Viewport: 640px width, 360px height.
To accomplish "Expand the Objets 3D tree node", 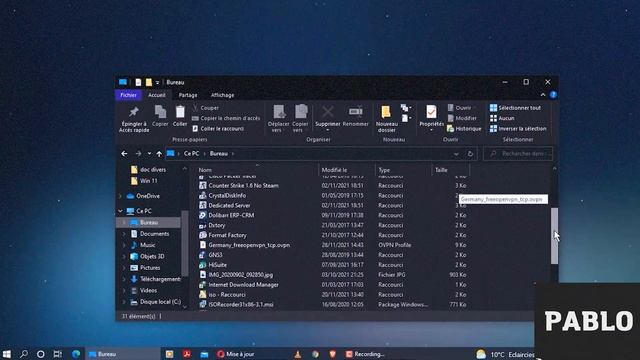I will tap(124, 257).
